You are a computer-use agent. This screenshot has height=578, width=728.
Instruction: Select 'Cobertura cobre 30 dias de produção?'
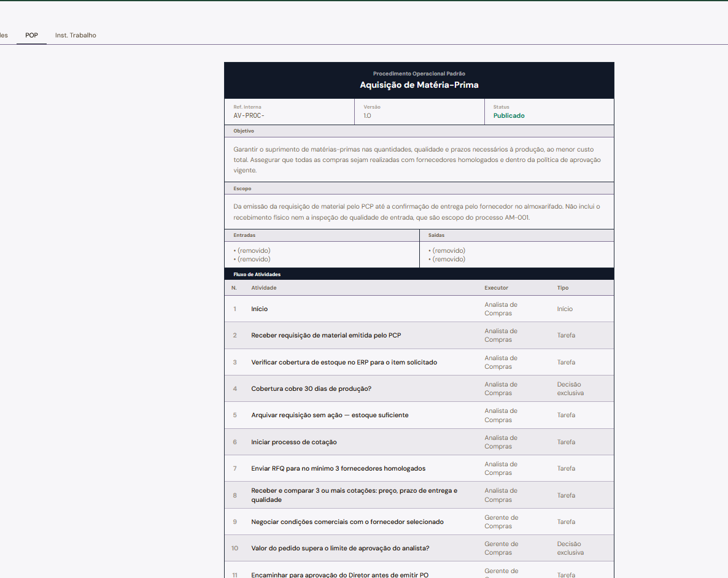click(419, 388)
